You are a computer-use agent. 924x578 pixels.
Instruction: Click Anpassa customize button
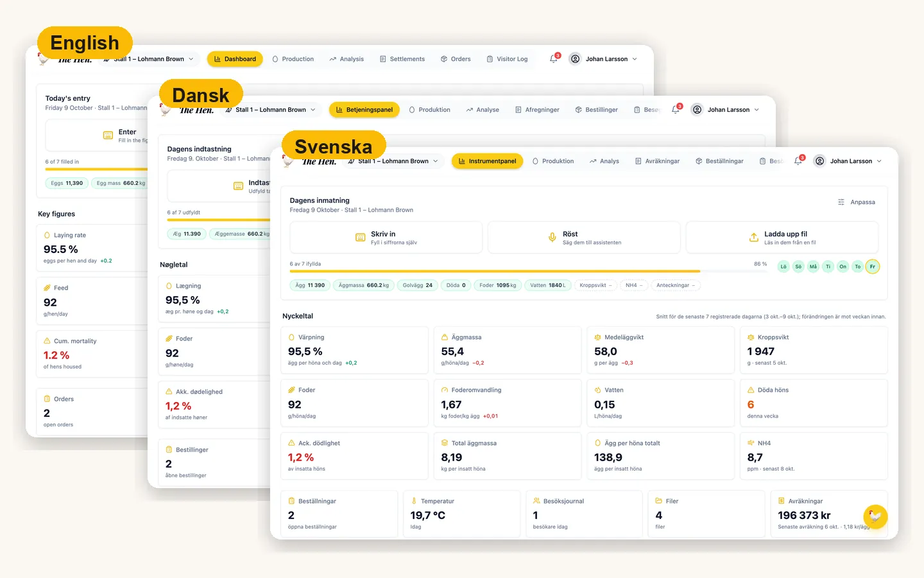click(857, 202)
